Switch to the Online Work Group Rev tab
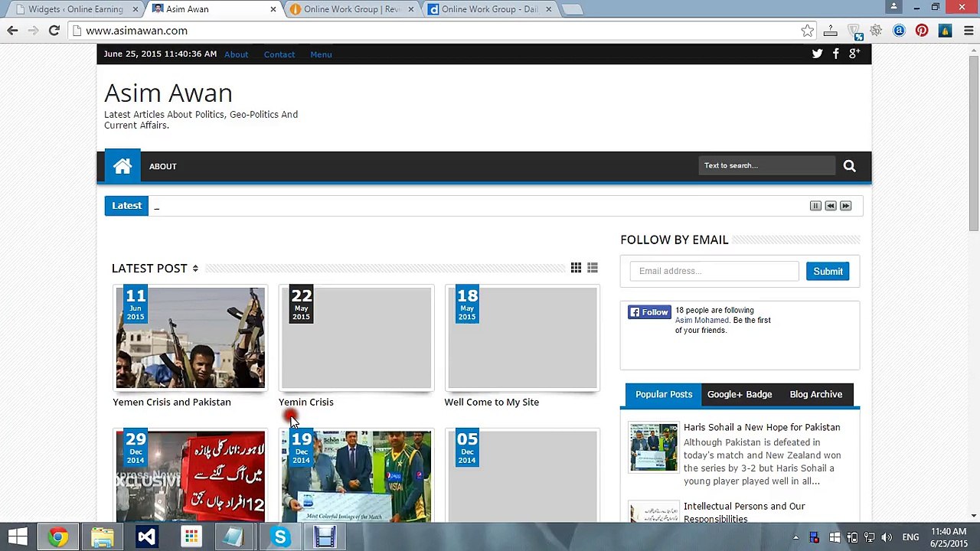Viewport: 980px width, 551px height. (351, 9)
